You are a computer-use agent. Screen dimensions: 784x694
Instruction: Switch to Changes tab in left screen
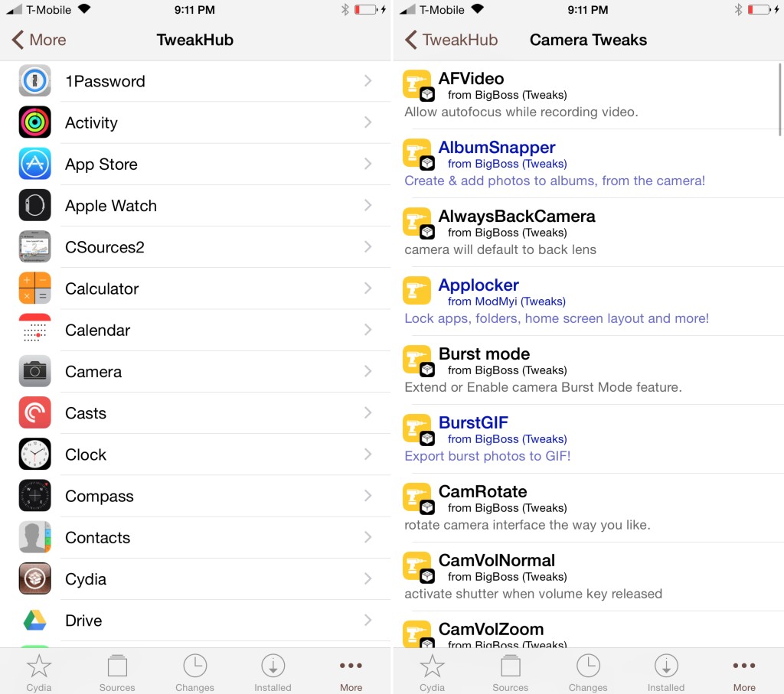[x=194, y=673]
